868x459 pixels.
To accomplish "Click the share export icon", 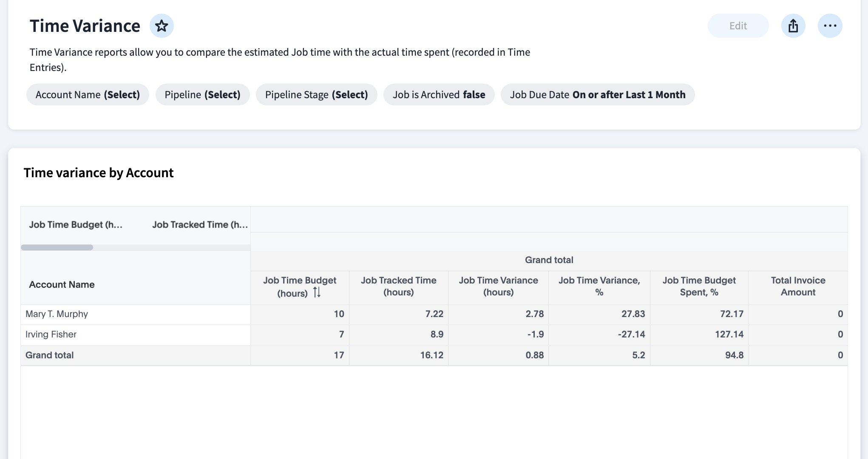I will click(793, 26).
